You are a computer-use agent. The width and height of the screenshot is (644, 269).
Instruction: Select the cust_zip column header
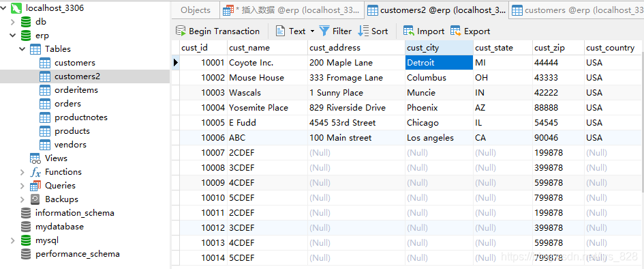click(559, 48)
